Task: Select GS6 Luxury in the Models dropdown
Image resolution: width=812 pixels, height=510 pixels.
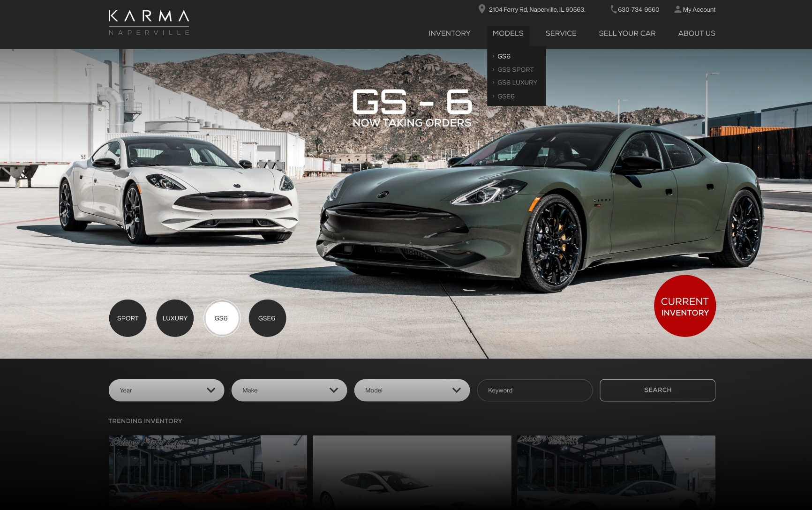Action: 517,82
